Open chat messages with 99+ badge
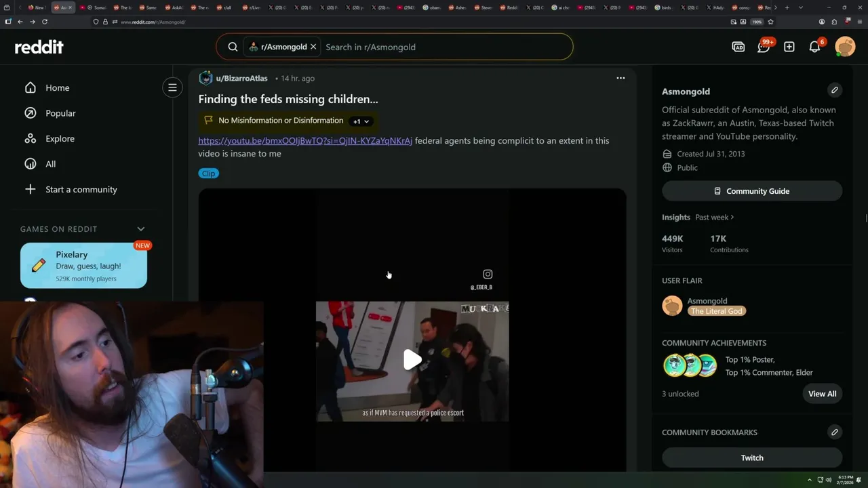This screenshot has width=868, height=488. tap(764, 47)
